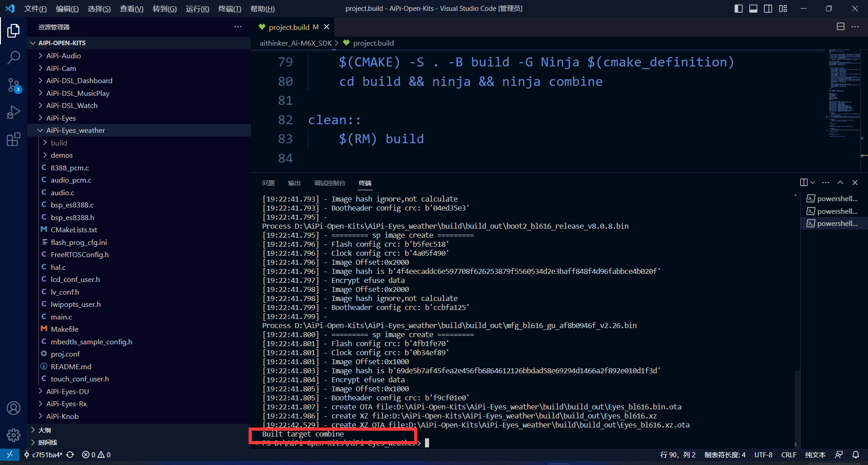Viewport: 868px width, 465px height.
Task: Change end of line via CRLF
Action: (x=788, y=455)
